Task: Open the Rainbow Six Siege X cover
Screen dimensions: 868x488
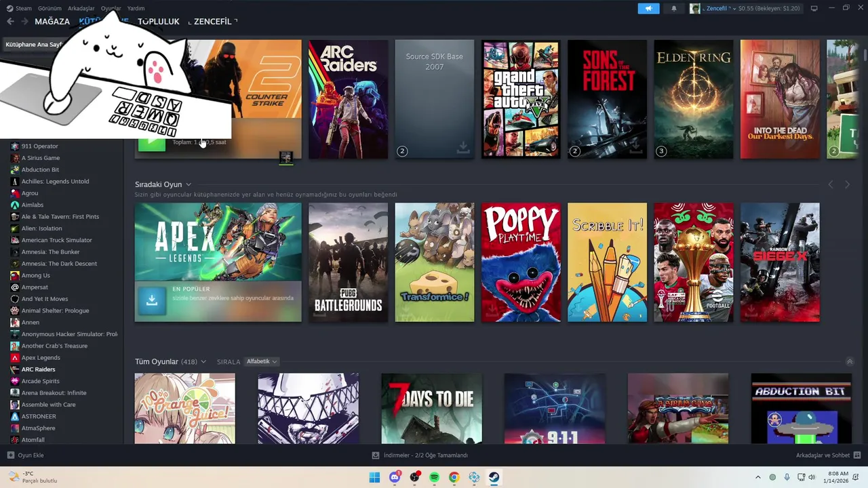Action: (780, 262)
